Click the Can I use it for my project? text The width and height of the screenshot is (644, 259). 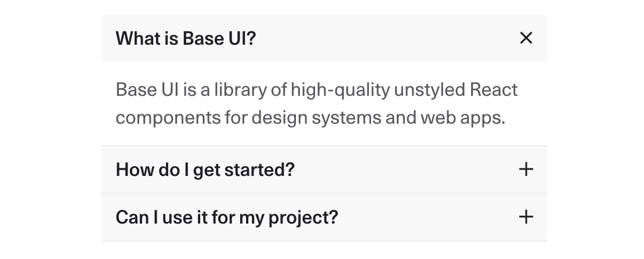click(227, 217)
